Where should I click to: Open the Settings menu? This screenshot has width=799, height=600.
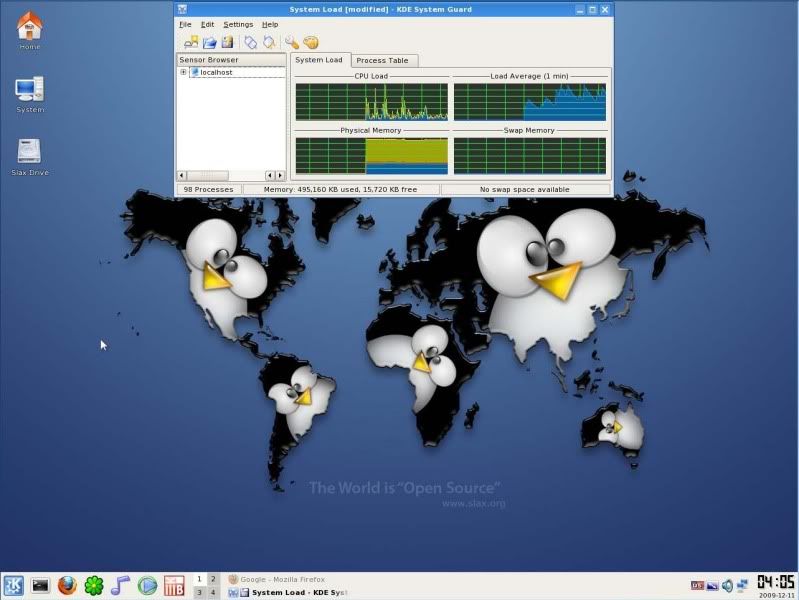tap(238, 24)
